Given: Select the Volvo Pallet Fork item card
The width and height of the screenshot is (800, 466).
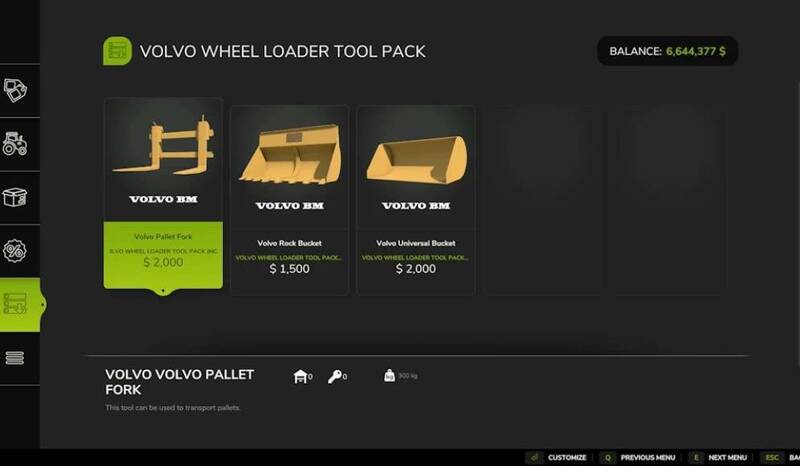Looking at the screenshot, I should pyautogui.click(x=163, y=194).
